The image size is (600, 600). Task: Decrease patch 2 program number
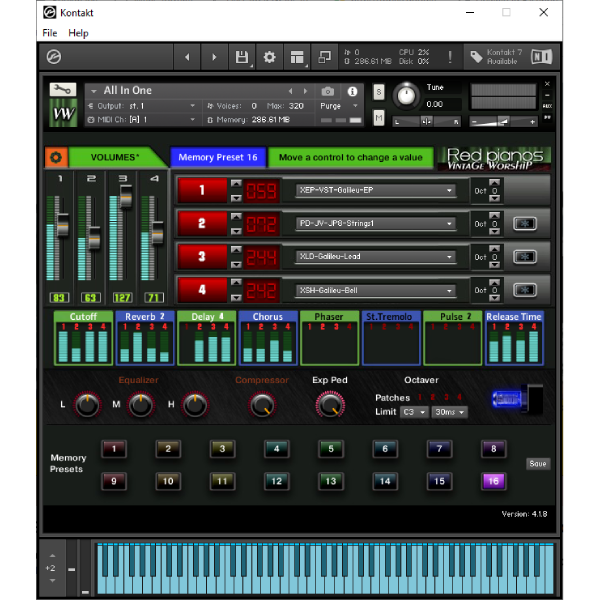[236, 231]
